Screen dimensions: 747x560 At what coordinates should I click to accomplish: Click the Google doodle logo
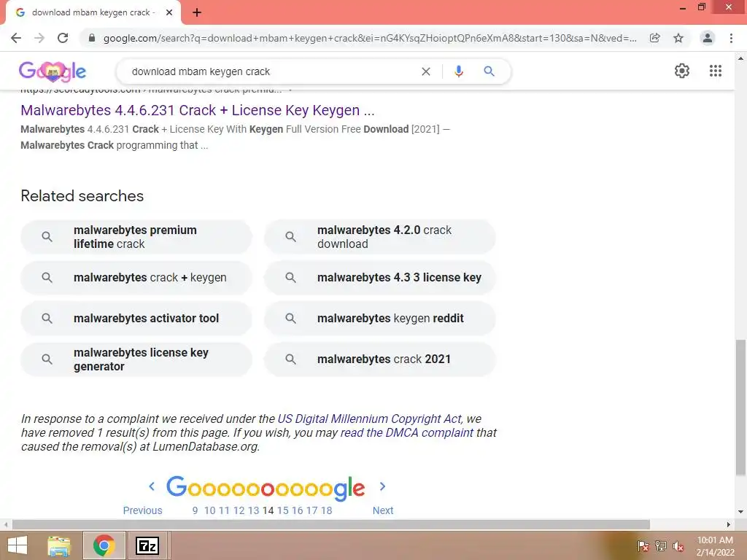pos(53,71)
